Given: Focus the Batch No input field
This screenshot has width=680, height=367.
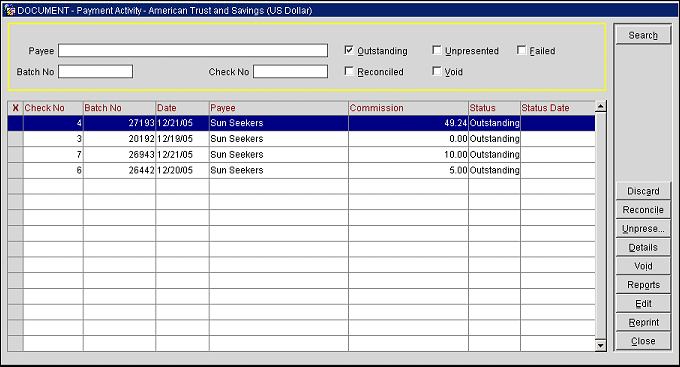Looking at the screenshot, I should pyautogui.click(x=95, y=72).
